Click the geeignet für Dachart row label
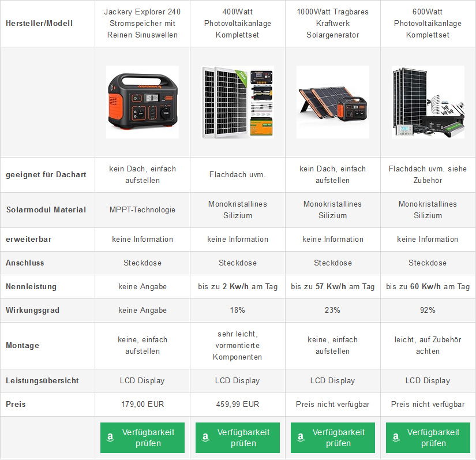 click(x=46, y=174)
